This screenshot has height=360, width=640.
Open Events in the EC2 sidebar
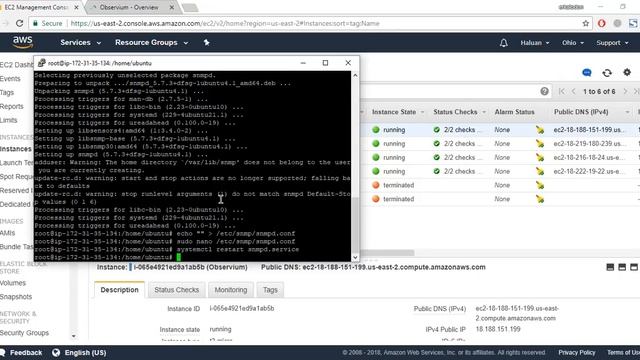coord(10,79)
